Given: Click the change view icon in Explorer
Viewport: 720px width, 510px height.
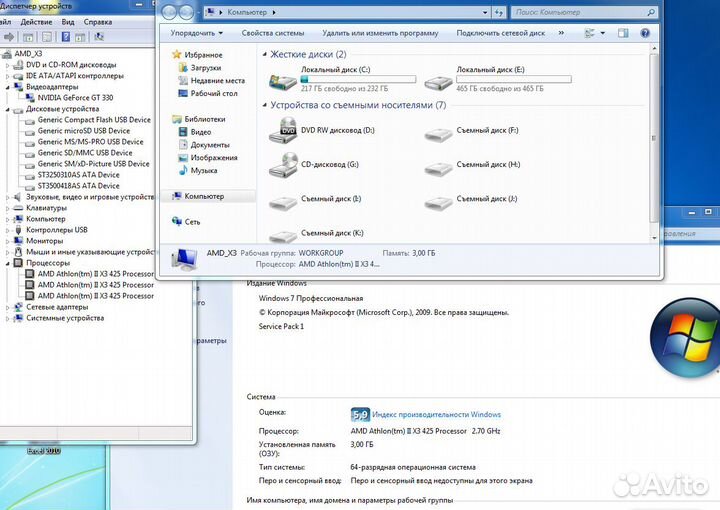Looking at the screenshot, I should click(590, 33).
